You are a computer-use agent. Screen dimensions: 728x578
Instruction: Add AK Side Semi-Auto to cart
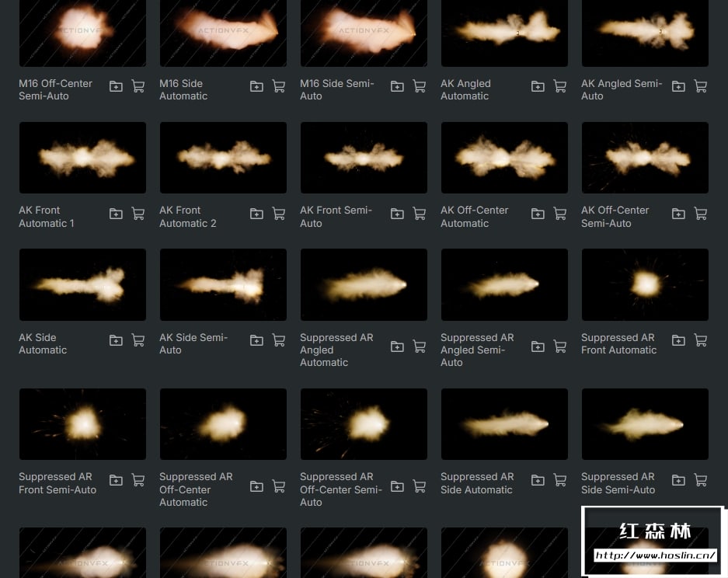(279, 340)
